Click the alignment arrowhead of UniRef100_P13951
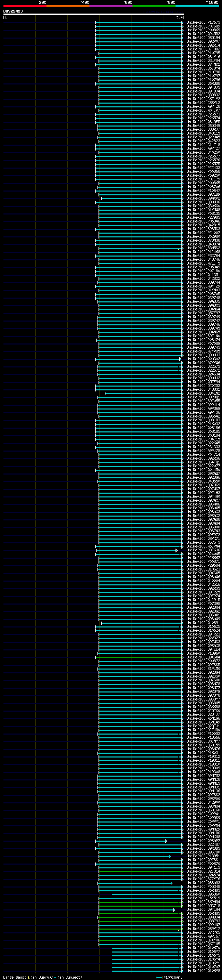 pos(170,856)
